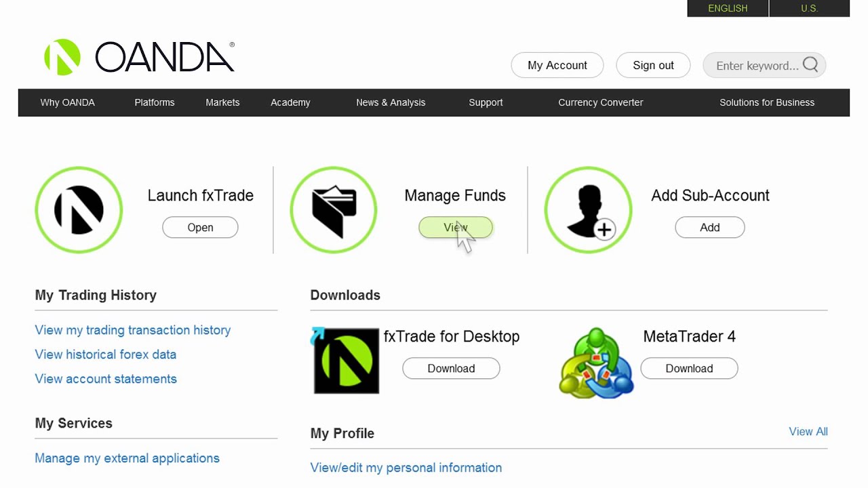The width and height of the screenshot is (868, 488).
Task: Open the Support menu
Action: (486, 102)
